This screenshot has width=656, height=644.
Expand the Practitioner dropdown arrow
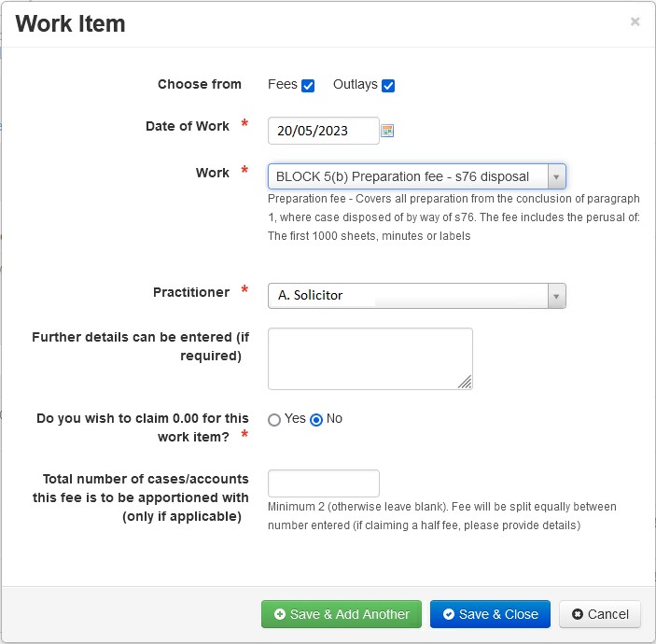tap(556, 296)
